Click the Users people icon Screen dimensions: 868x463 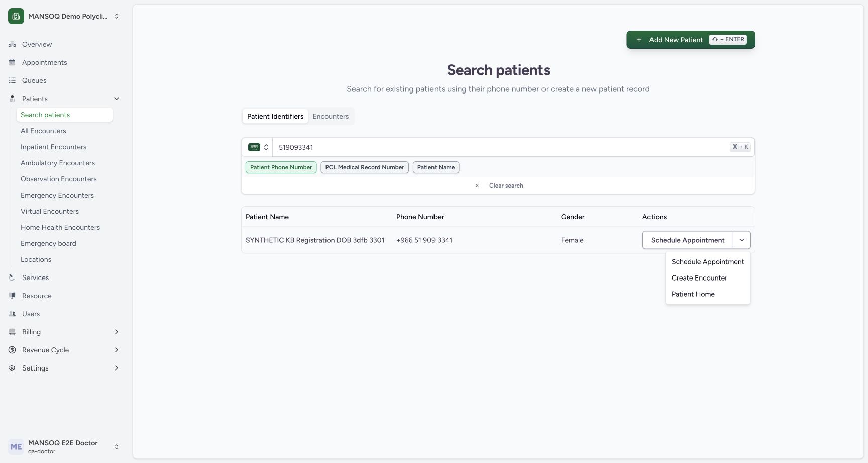[x=12, y=314]
